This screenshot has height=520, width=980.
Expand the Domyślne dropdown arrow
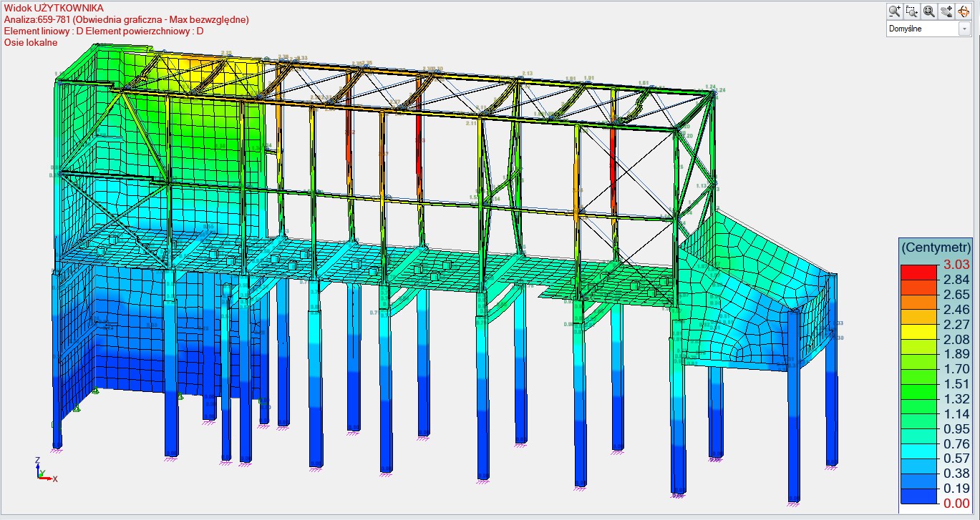(x=964, y=29)
